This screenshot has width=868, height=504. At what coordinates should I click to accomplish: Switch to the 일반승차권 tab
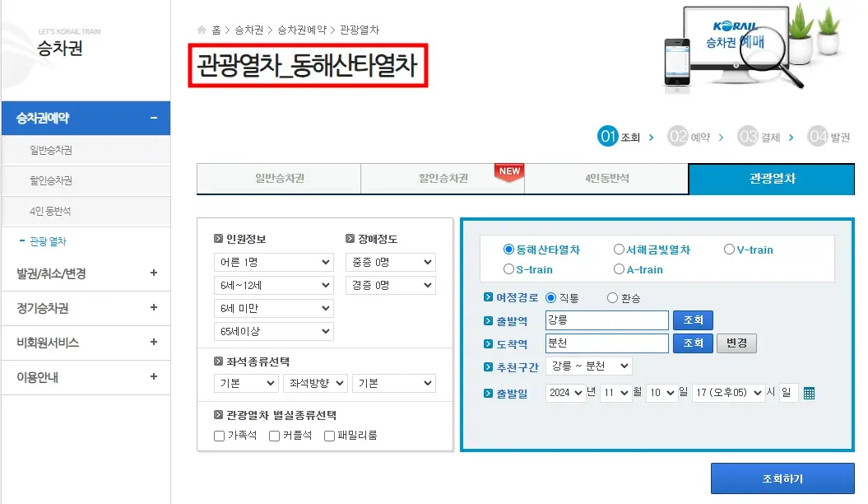pos(277,179)
